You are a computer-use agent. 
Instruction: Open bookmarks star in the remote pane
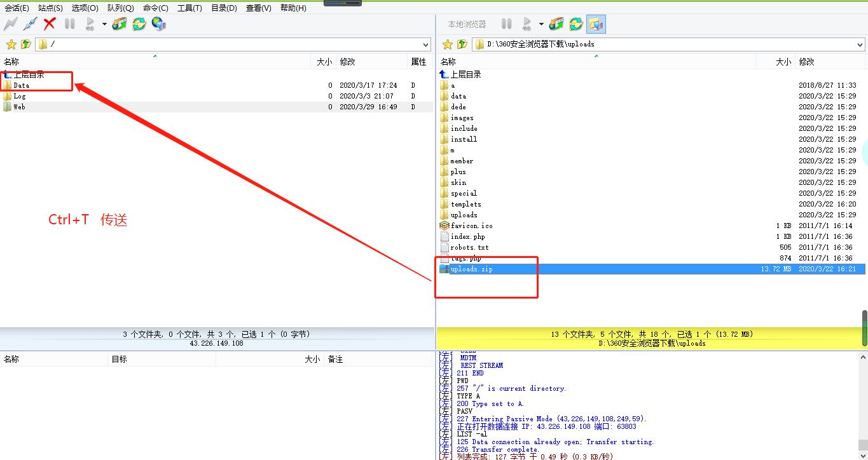pyautogui.click(x=11, y=44)
